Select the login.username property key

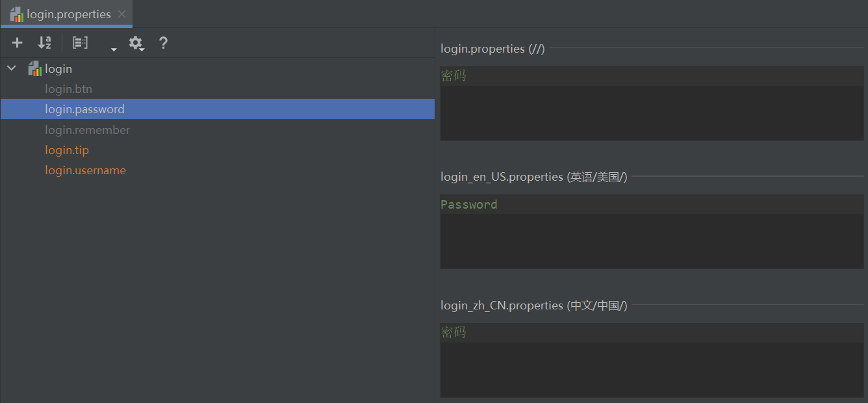(x=85, y=170)
